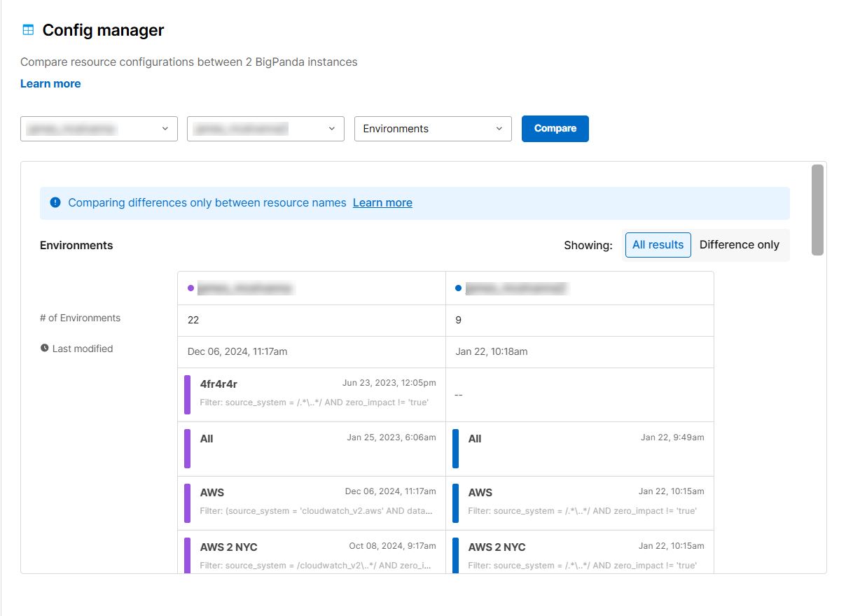Screen dimensions: 867x616
Task: Click the info icon in the comparison notice
Action: tap(55, 202)
